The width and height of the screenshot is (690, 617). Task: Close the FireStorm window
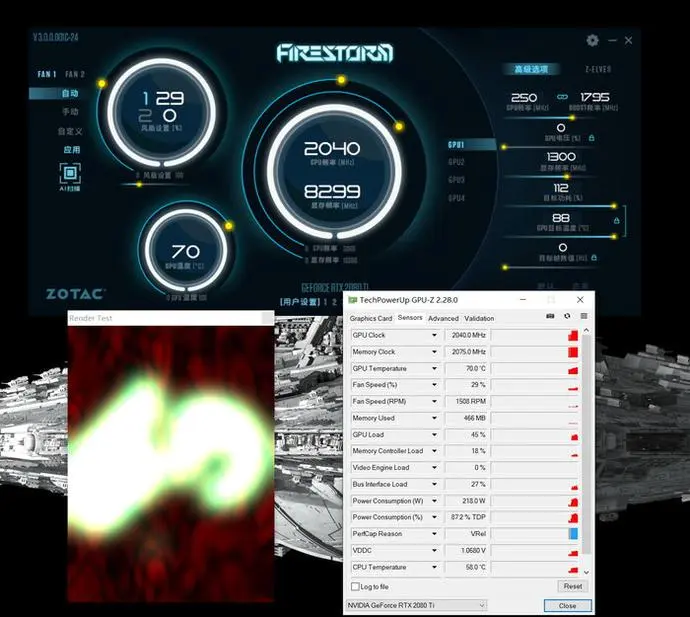tap(628, 40)
